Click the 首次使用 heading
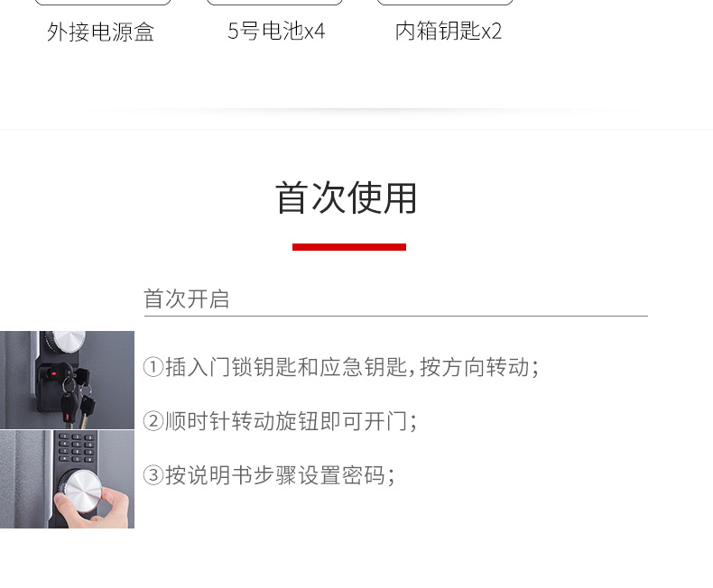The width and height of the screenshot is (713, 588). (x=346, y=198)
